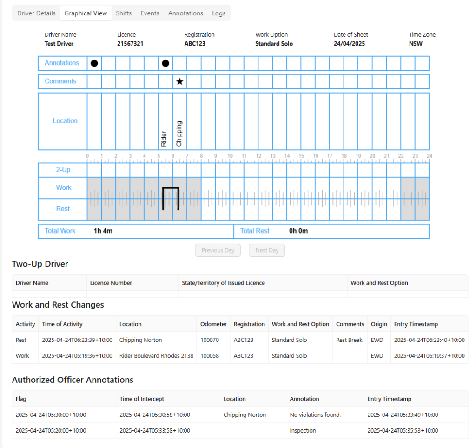Click the date of sheet 24/04/2025
Screen dimensions: 476x448
tap(349, 43)
